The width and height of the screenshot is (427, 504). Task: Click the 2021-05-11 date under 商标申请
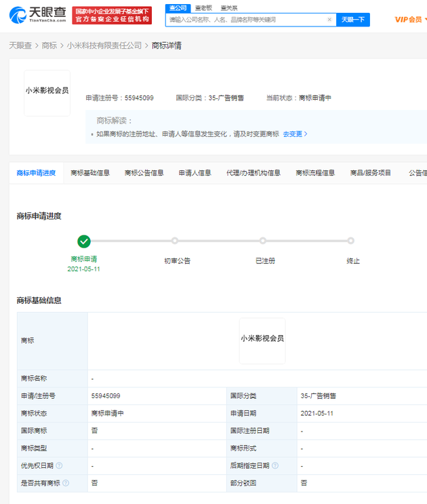coord(84,269)
